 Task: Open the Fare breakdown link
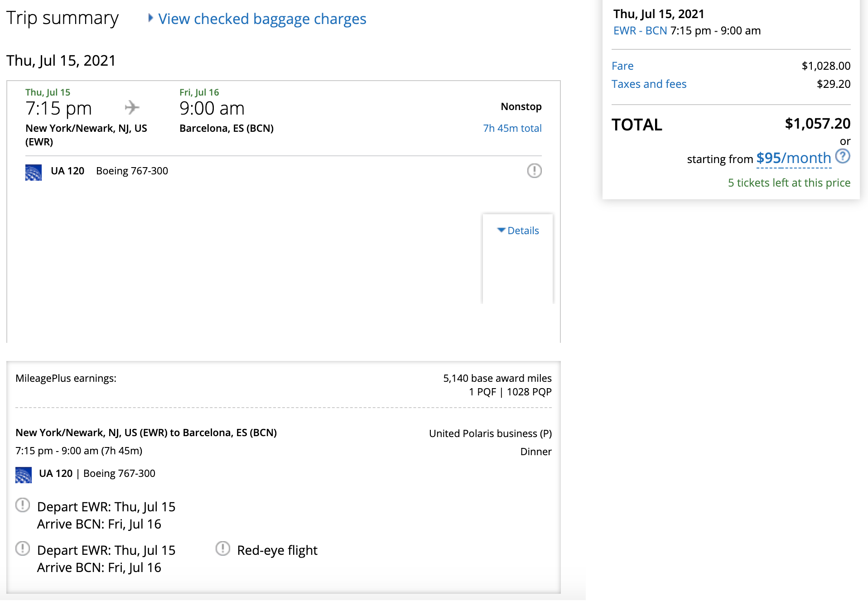click(x=622, y=66)
